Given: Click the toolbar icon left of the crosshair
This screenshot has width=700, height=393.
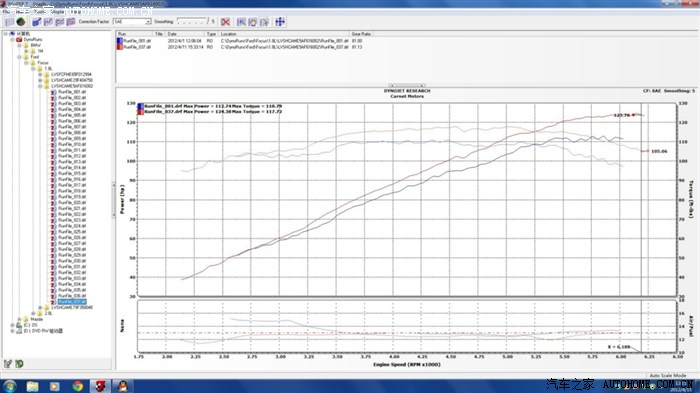Looking at the screenshot, I should (264, 22).
